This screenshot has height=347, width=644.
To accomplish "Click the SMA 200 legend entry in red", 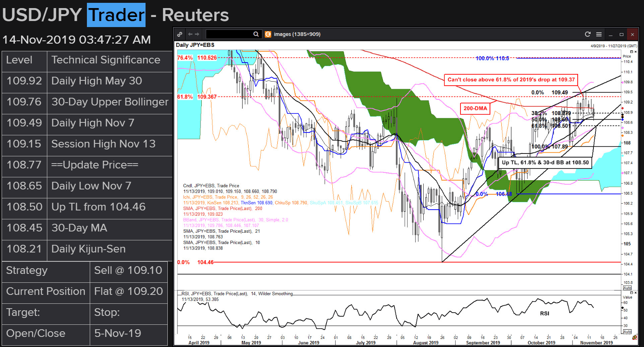I will [222, 208].
